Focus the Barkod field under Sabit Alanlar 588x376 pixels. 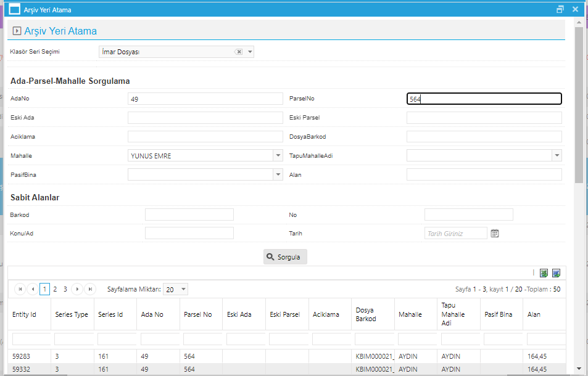pyautogui.click(x=189, y=215)
